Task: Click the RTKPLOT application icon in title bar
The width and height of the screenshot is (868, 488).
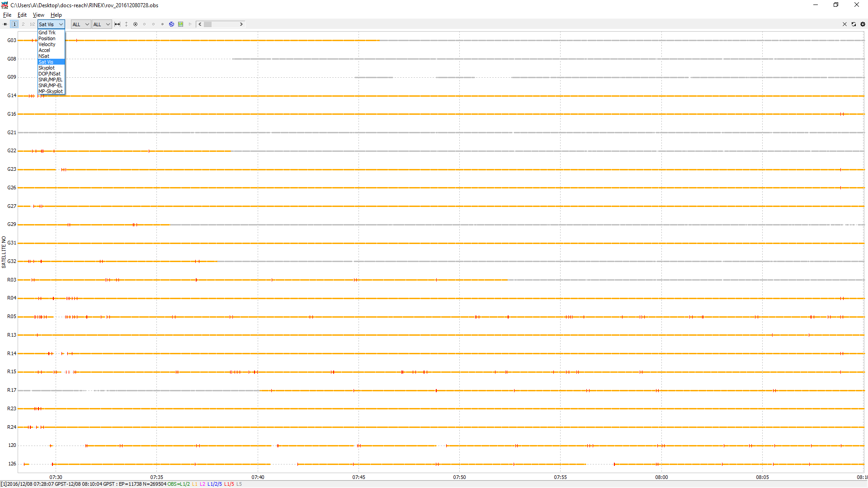Action: click(5, 5)
